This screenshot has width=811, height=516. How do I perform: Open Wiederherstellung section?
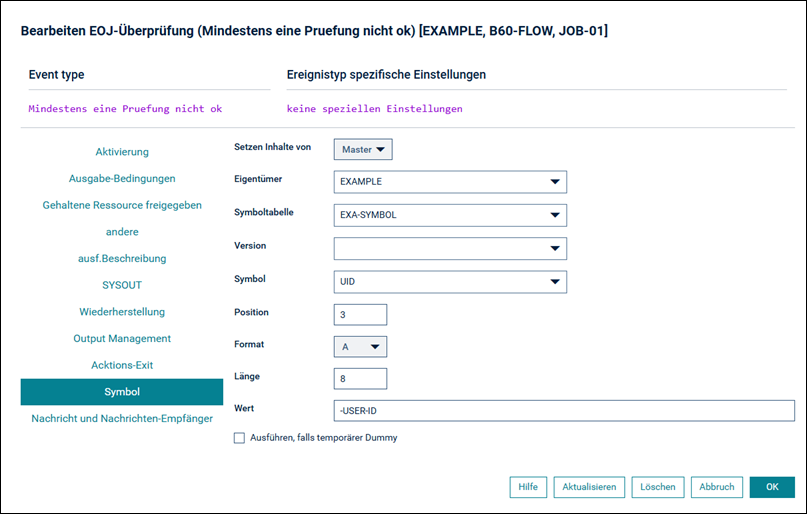pos(122,312)
